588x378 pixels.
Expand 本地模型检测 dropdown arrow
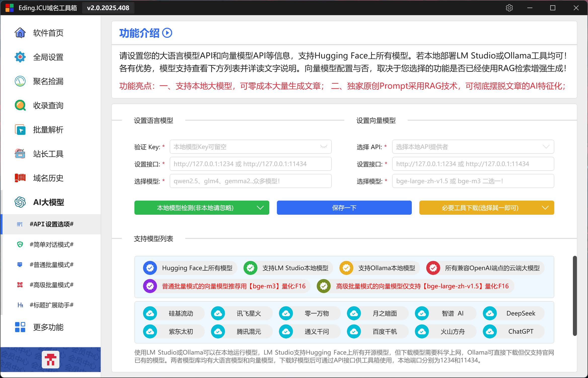pos(260,208)
